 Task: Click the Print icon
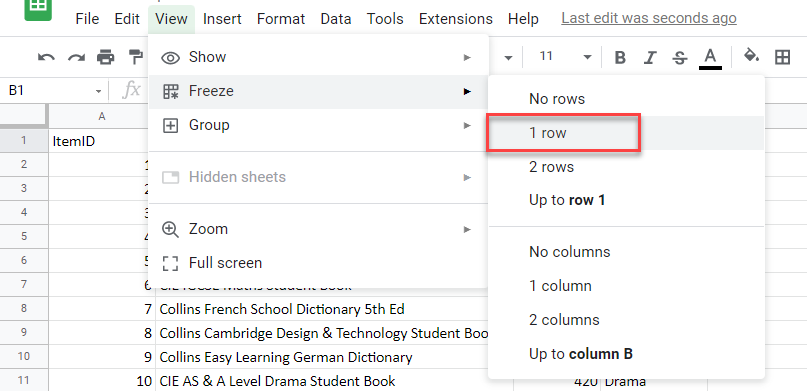click(106, 57)
